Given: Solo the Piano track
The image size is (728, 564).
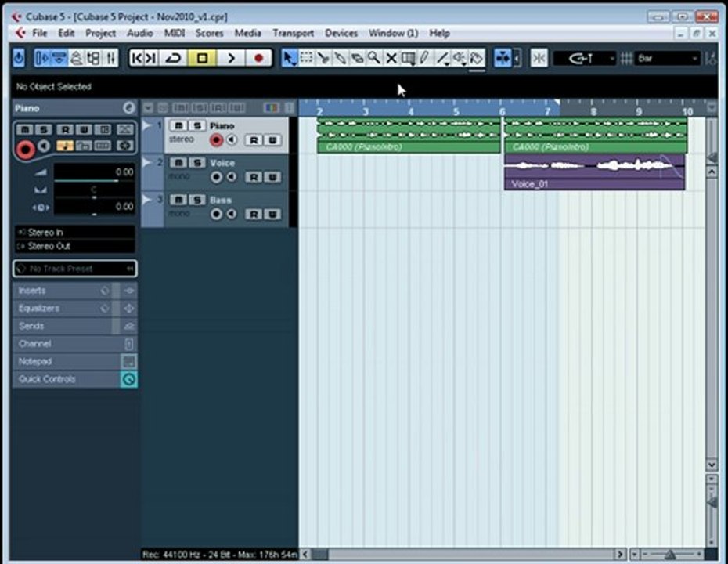Looking at the screenshot, I should (196, 125).
